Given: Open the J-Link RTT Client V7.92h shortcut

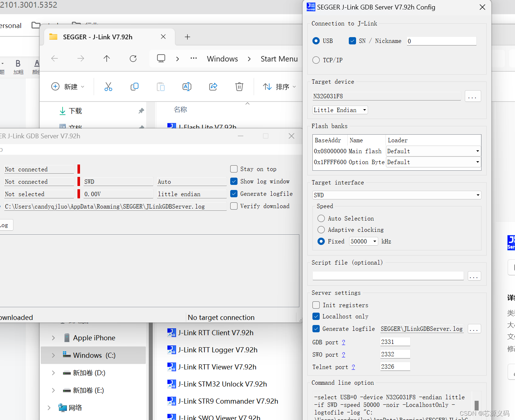Looking at the screenshot, I should (211, 333).
